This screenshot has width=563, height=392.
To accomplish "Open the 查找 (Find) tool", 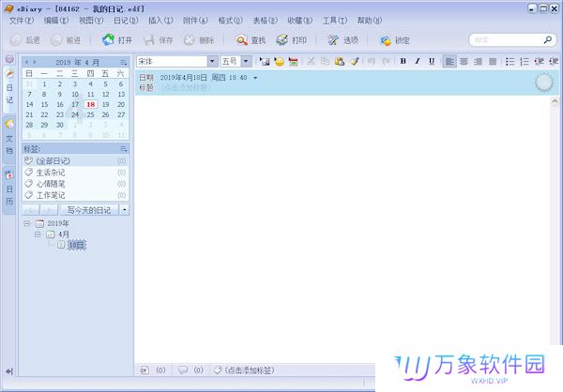I will point(251,40).
